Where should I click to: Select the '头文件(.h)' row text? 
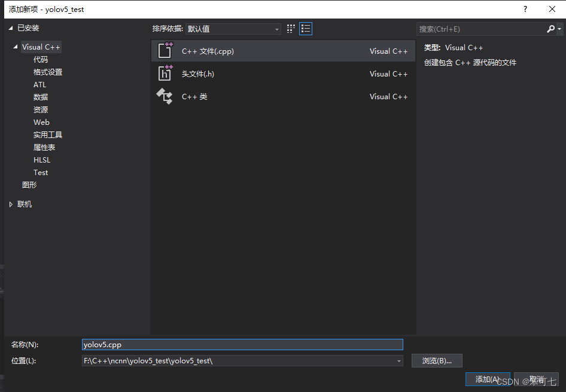click(198, 74)
